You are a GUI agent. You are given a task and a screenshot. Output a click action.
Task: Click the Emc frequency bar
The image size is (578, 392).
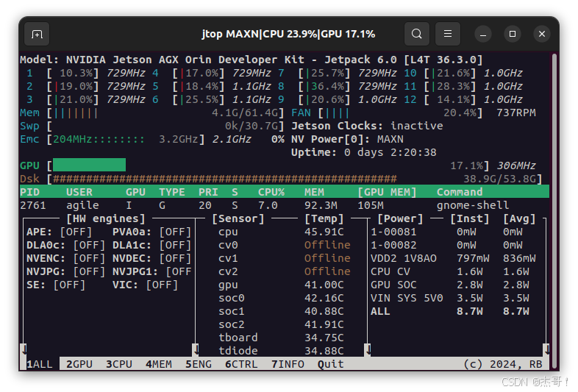point(125,140)
